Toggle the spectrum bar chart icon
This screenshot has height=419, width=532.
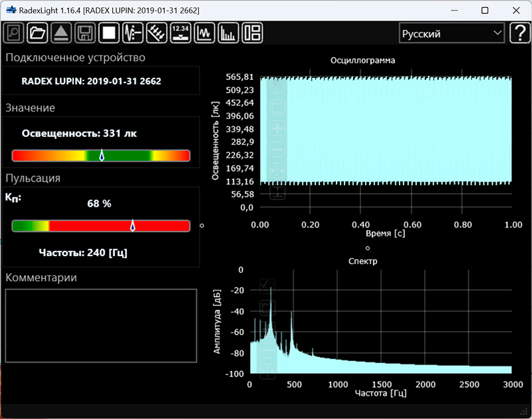[x=228, y=33]
